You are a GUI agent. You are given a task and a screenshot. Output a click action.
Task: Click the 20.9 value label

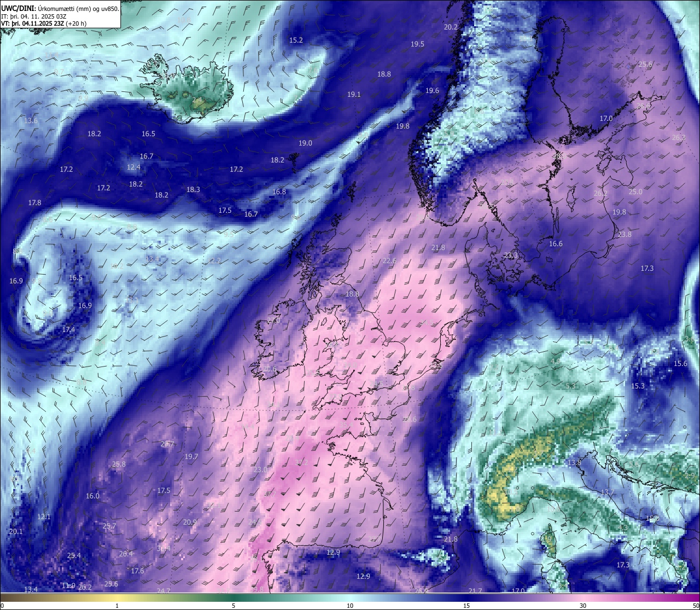[x=190, y=522]
